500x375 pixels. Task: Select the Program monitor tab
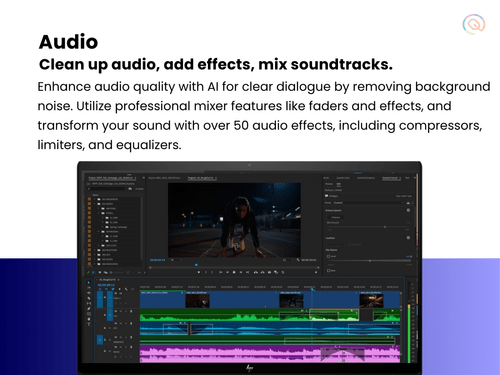201,178
